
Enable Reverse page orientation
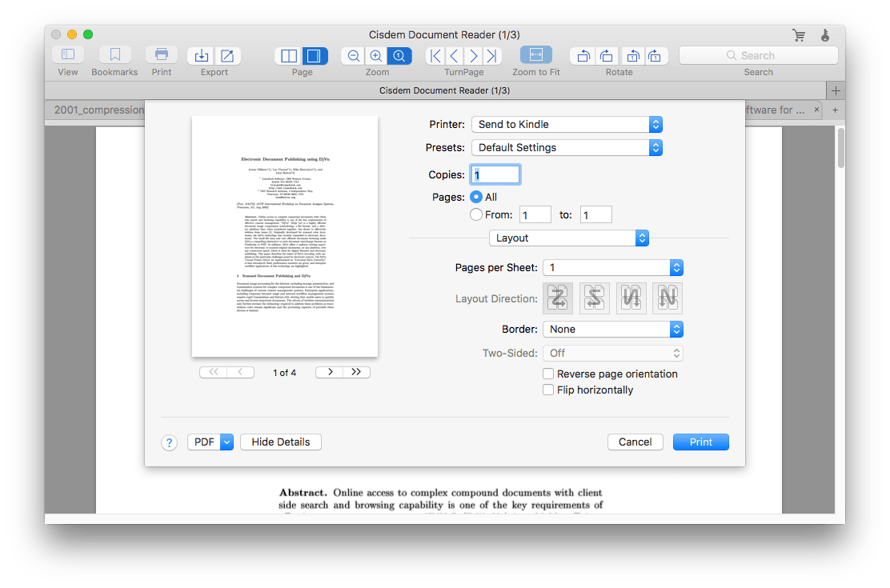(548, 374)
